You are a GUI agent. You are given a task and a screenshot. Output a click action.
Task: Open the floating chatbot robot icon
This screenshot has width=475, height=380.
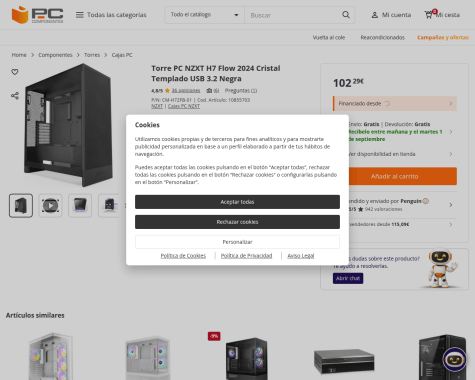454,359
